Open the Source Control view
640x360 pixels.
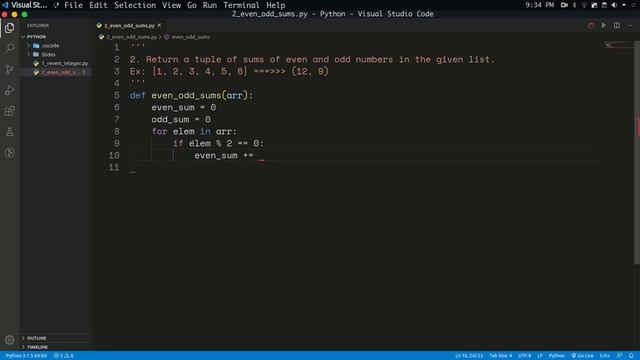tap(9, 69)
